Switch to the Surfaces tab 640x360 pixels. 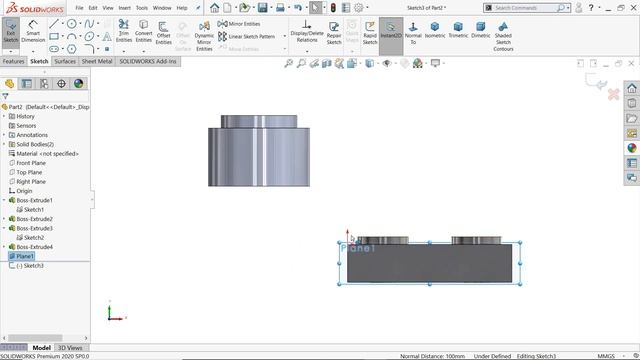(65, 61)
